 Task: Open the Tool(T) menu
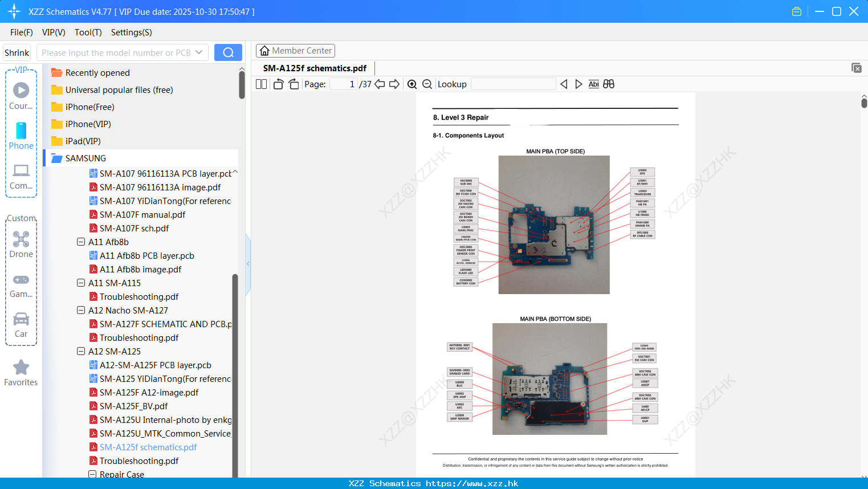pyautogui.click(x=88, y=32)
